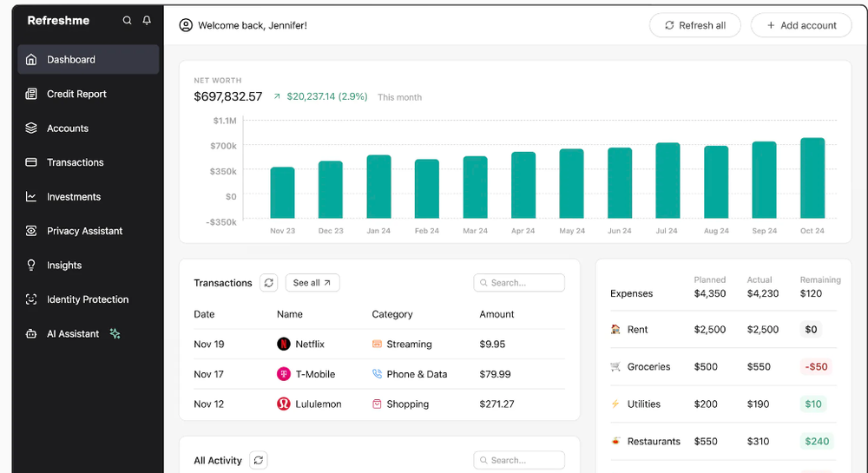Open Investments from the sidebar
The width and height of the screenshot is (868, 473).
tap(74, 197)
